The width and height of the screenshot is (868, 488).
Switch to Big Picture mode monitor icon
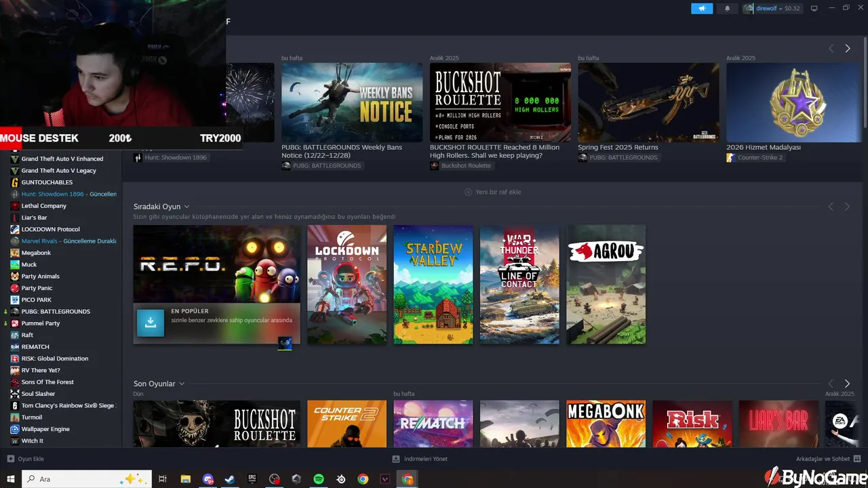point(814,8)
